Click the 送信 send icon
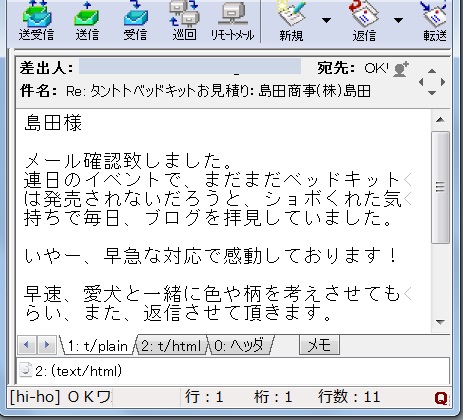The width and height of the screenshot is (463, 420). point(87,21)
